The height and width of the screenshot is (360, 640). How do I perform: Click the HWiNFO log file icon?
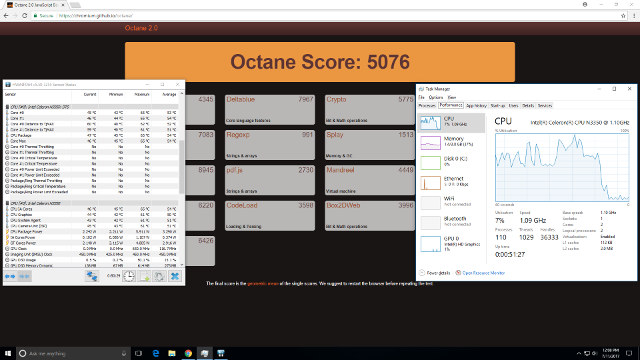pyautogui.click(x=144, y=276)
